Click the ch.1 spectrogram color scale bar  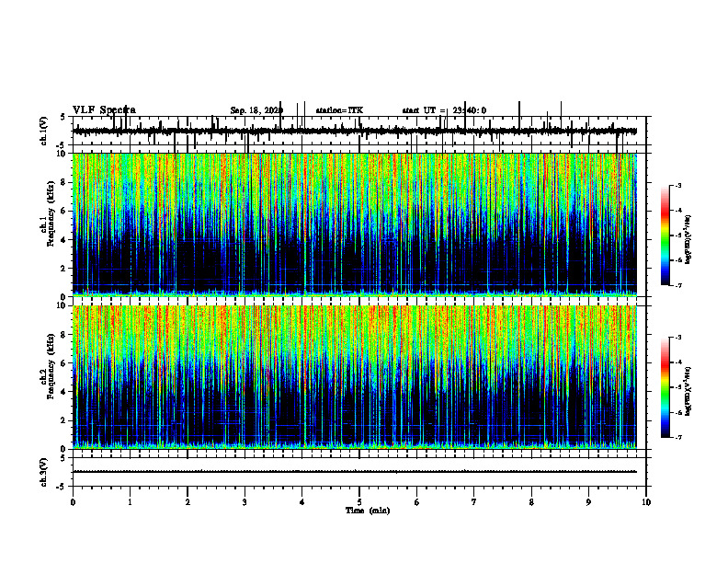[665, 236]
